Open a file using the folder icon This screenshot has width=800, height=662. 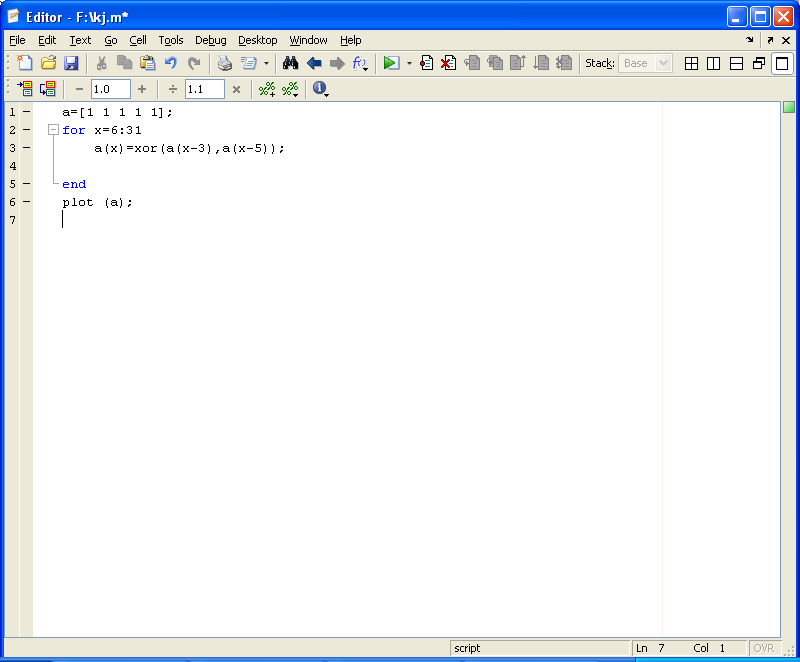pyautogui.click(x=48, y=63)
